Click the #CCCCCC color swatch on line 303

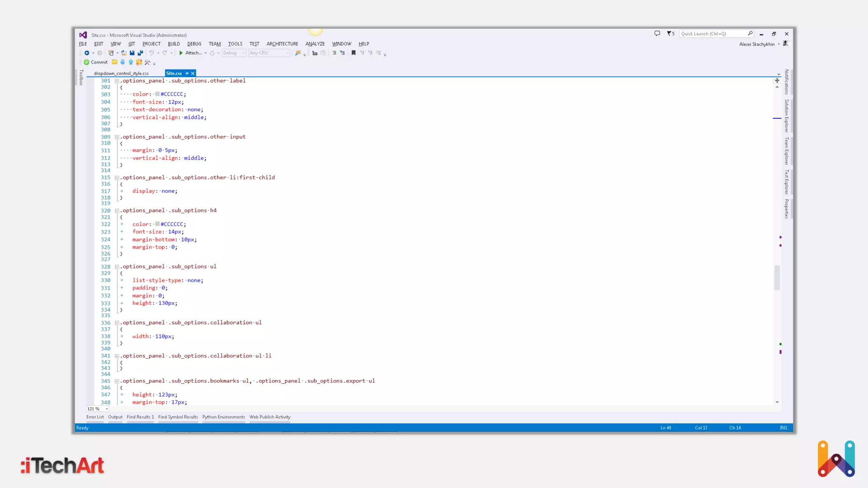click(157, 94)
